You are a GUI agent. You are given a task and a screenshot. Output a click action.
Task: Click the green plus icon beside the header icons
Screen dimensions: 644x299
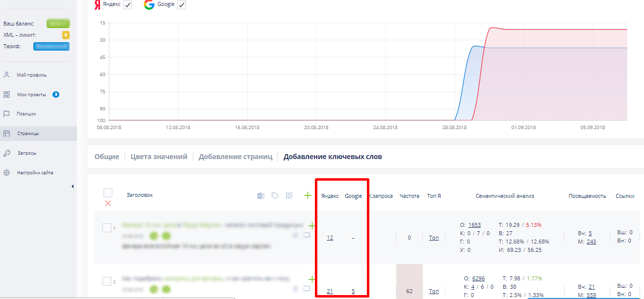308,195
